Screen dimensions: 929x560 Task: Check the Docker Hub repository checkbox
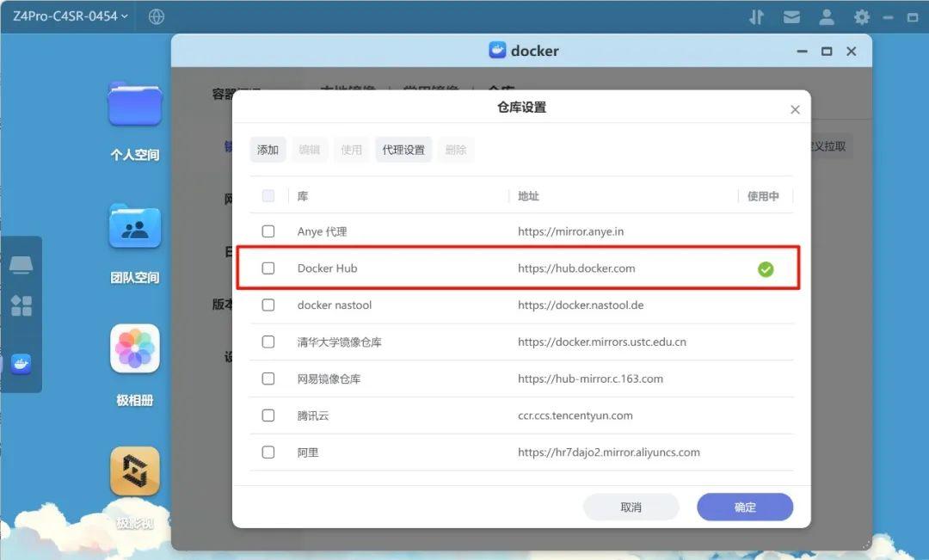[x=268, y=268]
